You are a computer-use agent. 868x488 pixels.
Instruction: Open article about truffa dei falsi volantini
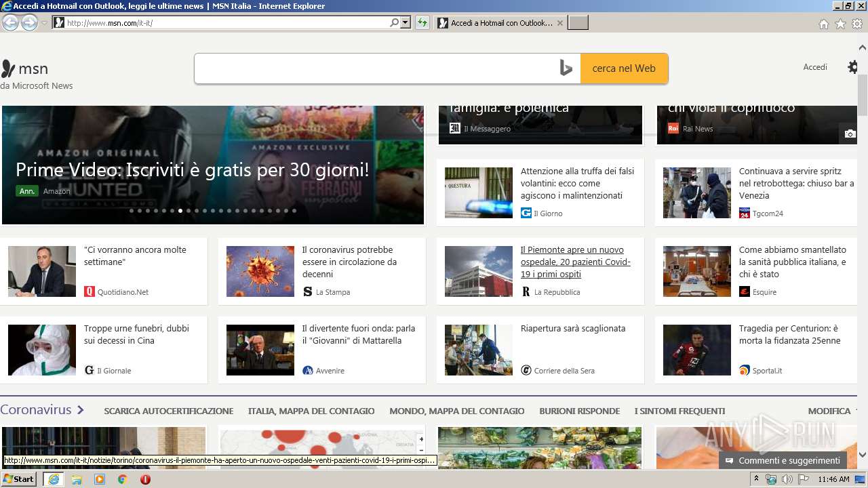click(577, 183)
